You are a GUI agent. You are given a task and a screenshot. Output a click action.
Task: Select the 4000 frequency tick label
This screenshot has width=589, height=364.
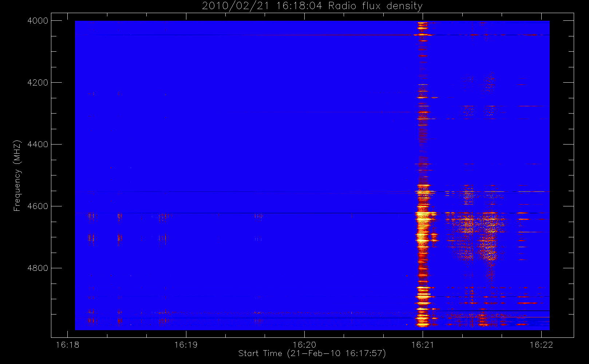[38, 21]
